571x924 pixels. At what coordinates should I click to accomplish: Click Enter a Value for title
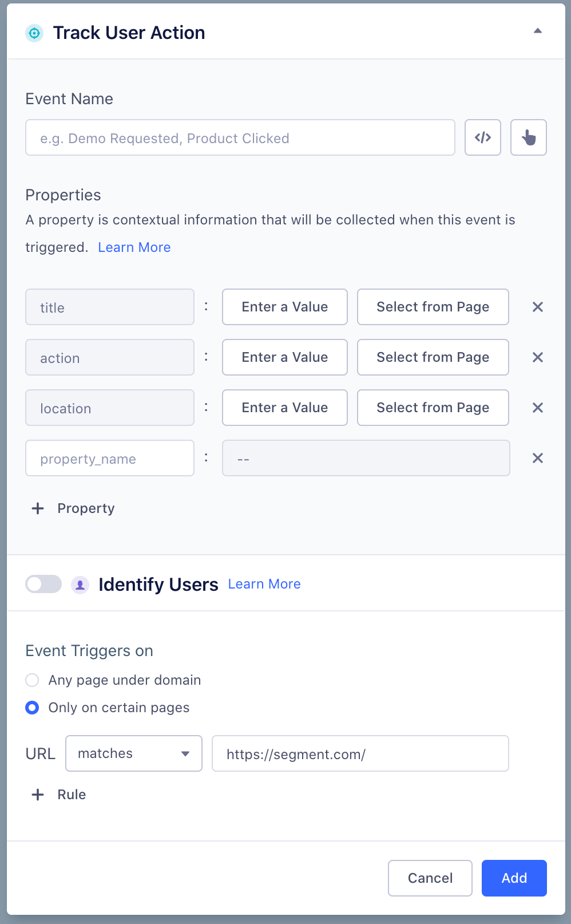click(x=284, y=307)
